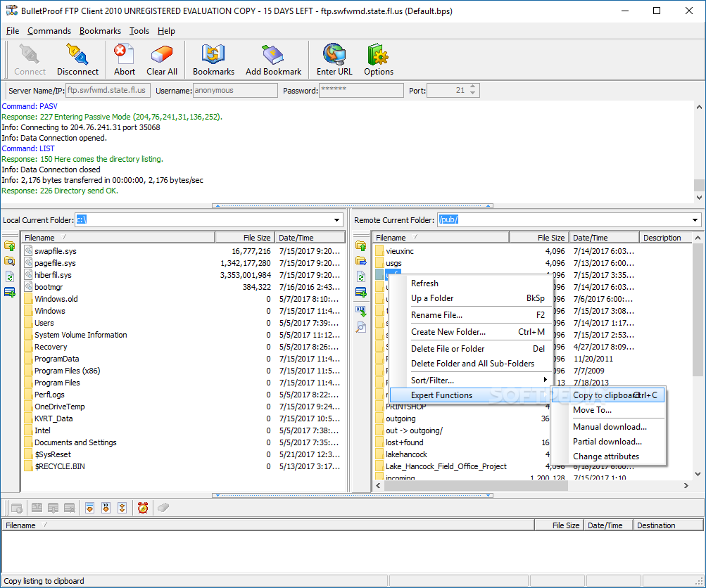This screenshot has width=706, height=588.
Task: Add remote selection to queue icon
Action: [360, 292]
